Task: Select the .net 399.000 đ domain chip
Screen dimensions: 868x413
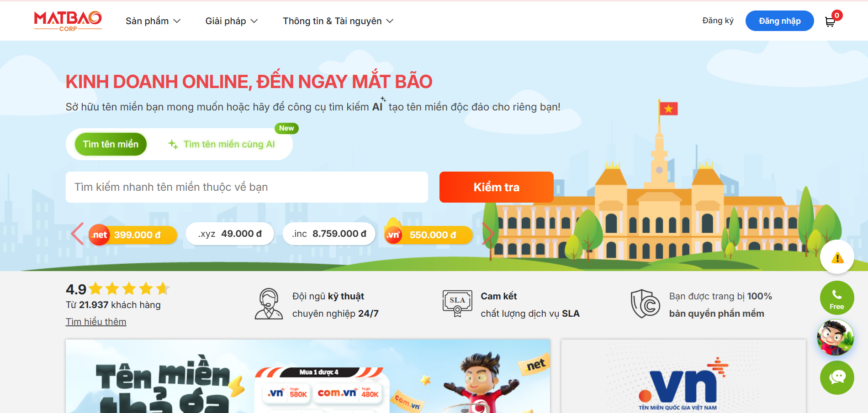Action: [133, 235]
